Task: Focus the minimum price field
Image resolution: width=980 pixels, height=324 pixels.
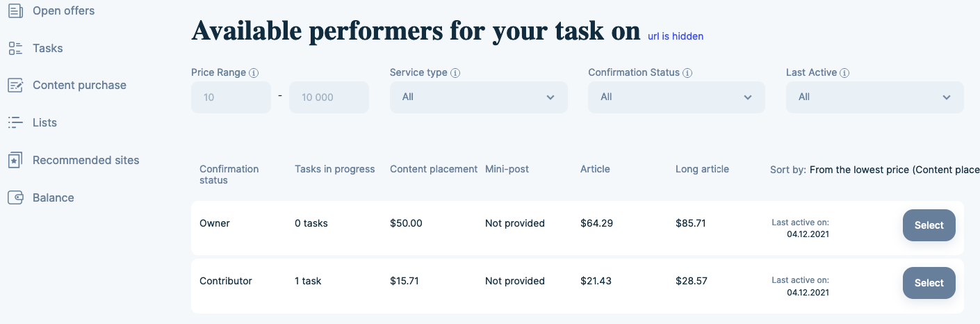Action: coord(231,97)
